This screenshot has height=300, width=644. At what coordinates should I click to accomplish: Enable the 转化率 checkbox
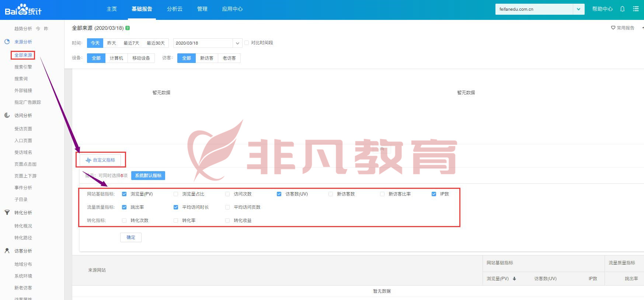click(176, 220)
